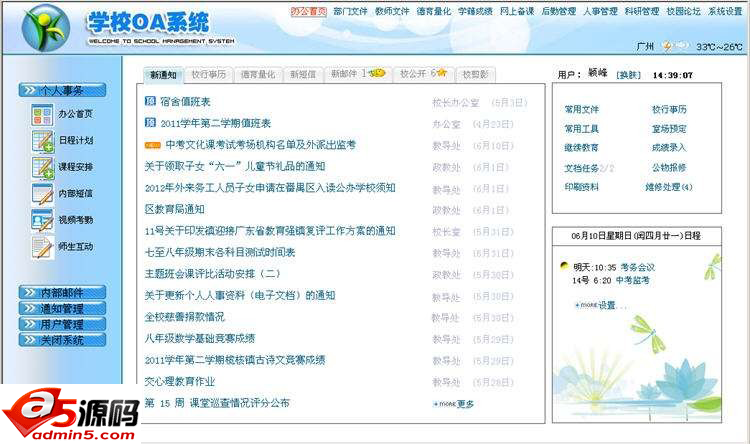The width and height of the screenshot is (750, 444).
Task: Open 德育量化 in top navigation
Action: (x=433, y=11)
